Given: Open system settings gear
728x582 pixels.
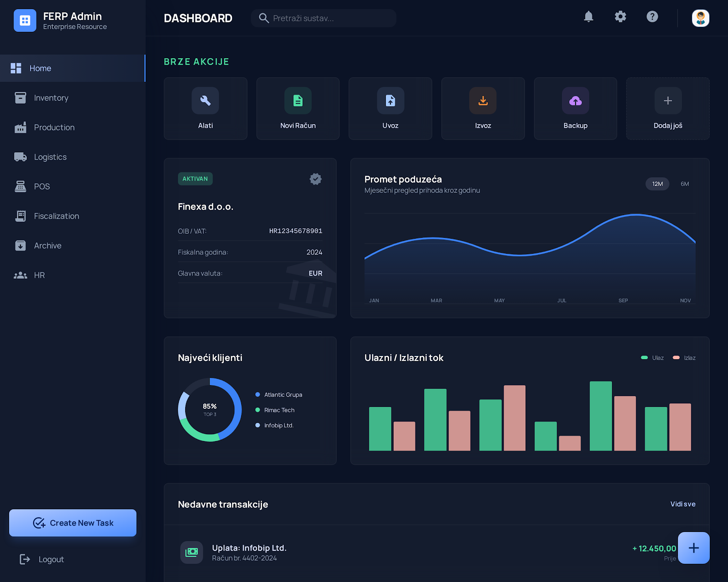Looking at the screenshot, I should coord(620,17).
